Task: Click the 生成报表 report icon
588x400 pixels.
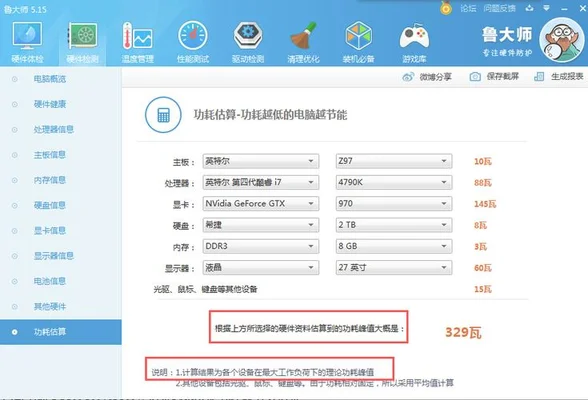Action: (539, 77)
